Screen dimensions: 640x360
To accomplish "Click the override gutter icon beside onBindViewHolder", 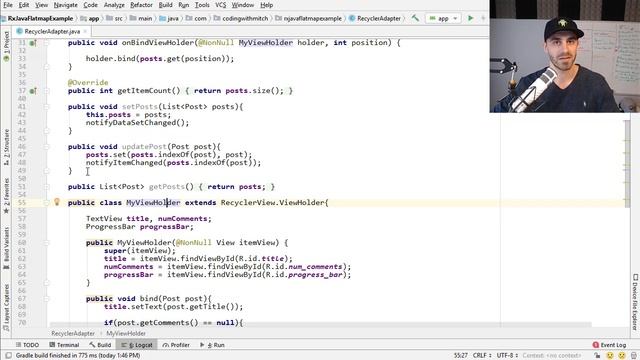I will [x=33, y=43].
